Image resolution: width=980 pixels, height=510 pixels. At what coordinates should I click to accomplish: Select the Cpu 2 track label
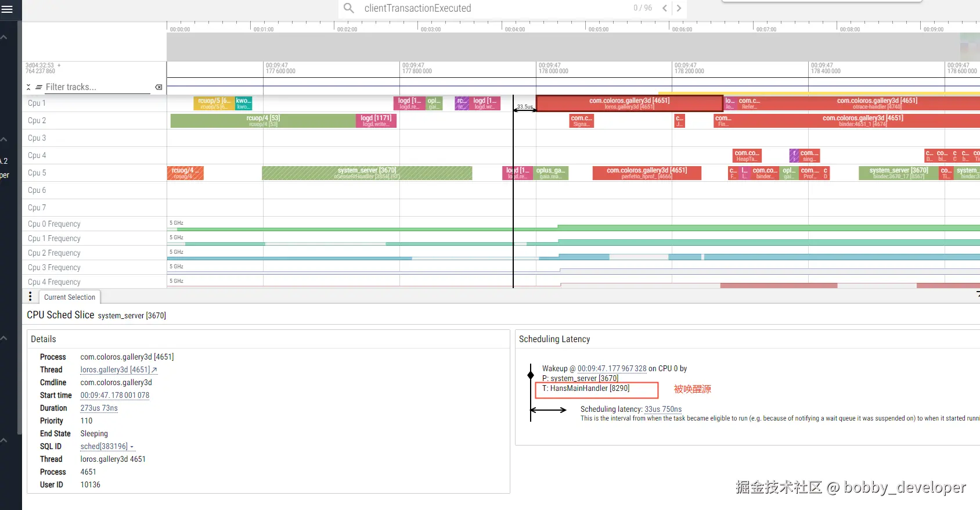pos(37,121)
